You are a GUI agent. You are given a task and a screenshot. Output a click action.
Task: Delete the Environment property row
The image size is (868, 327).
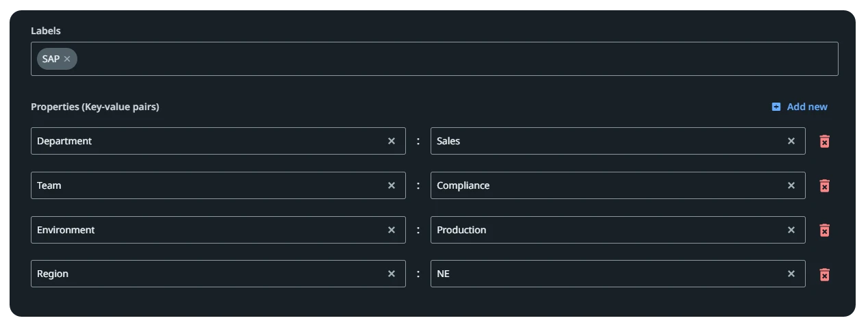(x=825, y=230)
